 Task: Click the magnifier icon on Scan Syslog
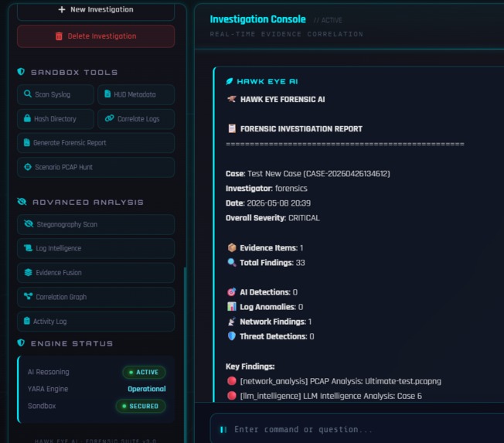pos(28,94)
